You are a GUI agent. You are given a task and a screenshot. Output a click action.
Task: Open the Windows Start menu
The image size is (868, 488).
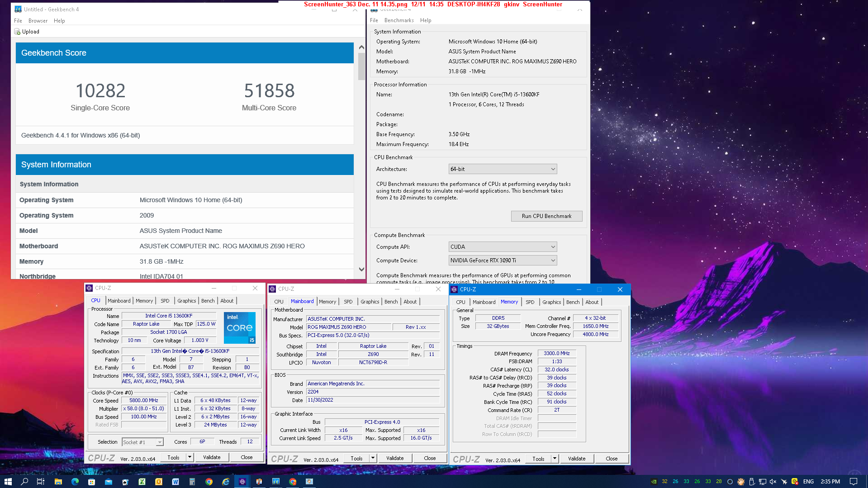coord(8,482)
